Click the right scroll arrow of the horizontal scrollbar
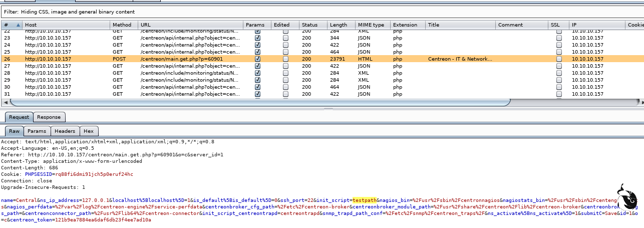This screenshot has width=644, height=228. tap(641, 102)
